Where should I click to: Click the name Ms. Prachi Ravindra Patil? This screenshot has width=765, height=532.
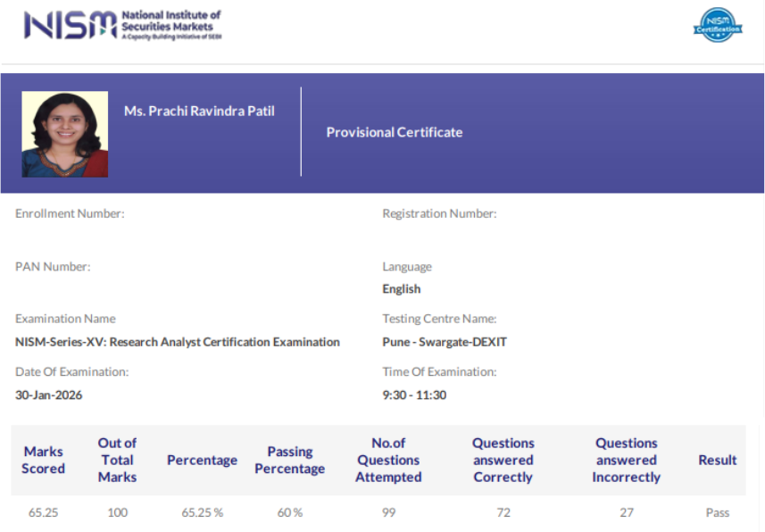pos(198,111)
